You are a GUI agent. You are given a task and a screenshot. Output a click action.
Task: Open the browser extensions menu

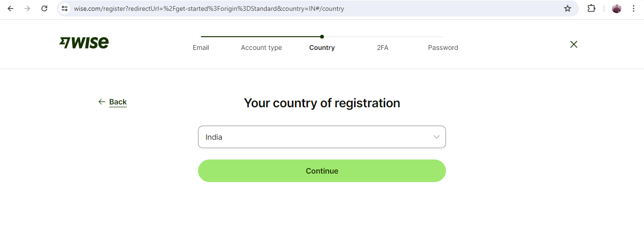pos(591,8)
